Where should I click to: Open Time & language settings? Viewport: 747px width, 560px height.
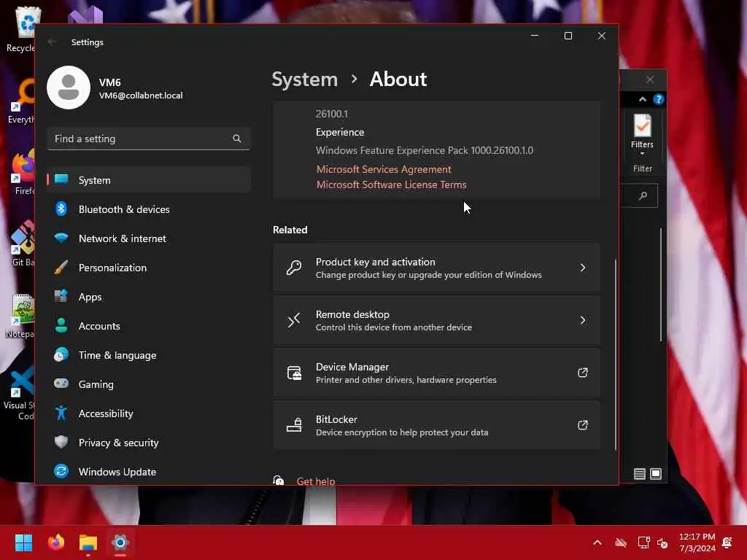pos(149,355)
